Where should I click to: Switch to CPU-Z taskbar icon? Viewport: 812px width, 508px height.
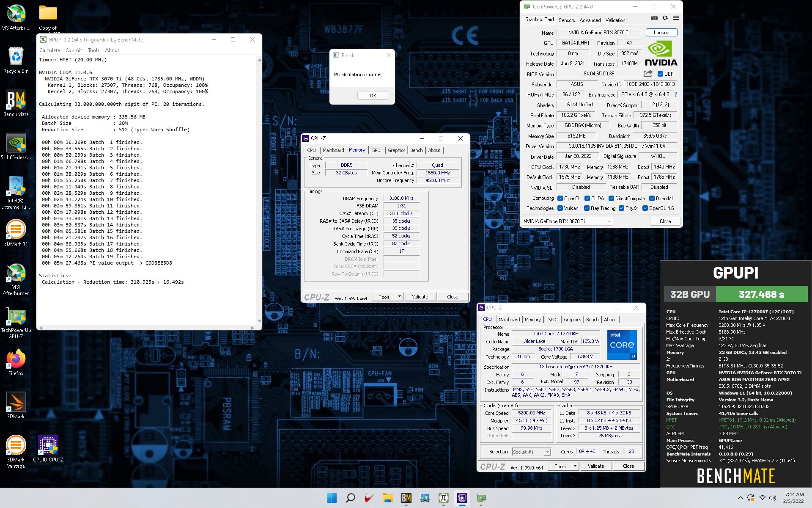coord(462,498)
